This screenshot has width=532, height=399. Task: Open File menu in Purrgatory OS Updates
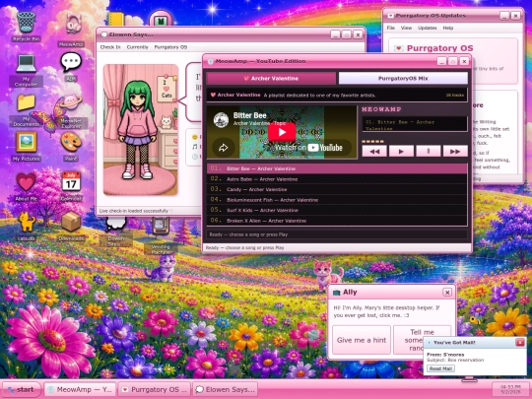[391, 28]
